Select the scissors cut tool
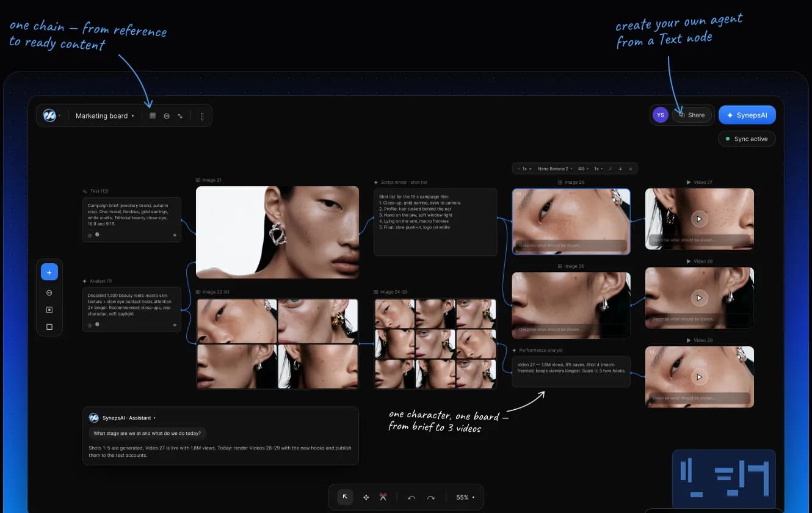This screenshot has width=812, height=513. [383, 497]
